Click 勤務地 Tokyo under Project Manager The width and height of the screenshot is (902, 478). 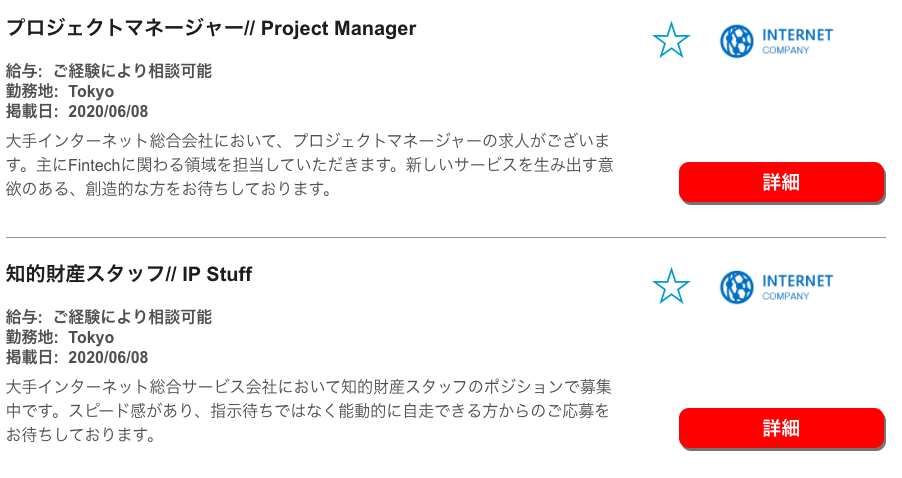click(x=60, y=91)
